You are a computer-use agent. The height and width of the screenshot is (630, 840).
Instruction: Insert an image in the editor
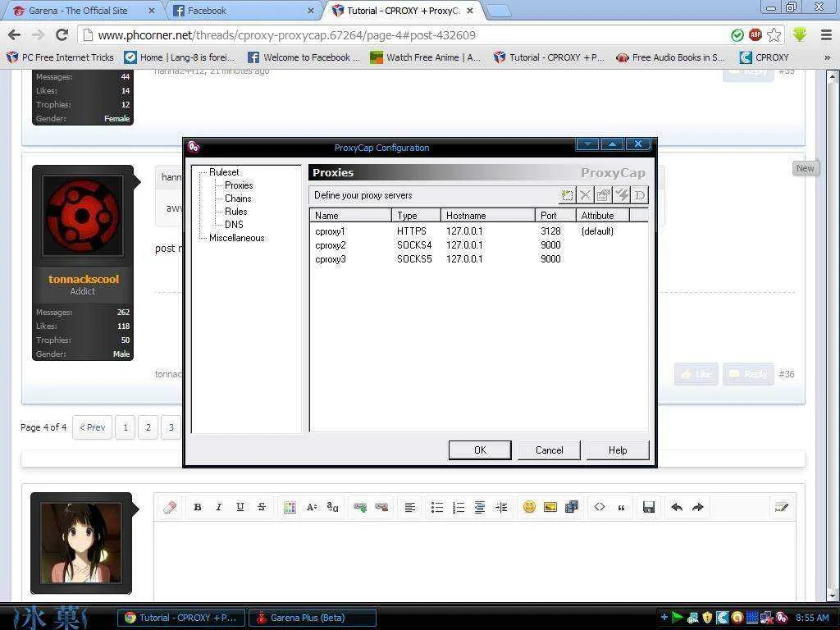pos(550,507)
